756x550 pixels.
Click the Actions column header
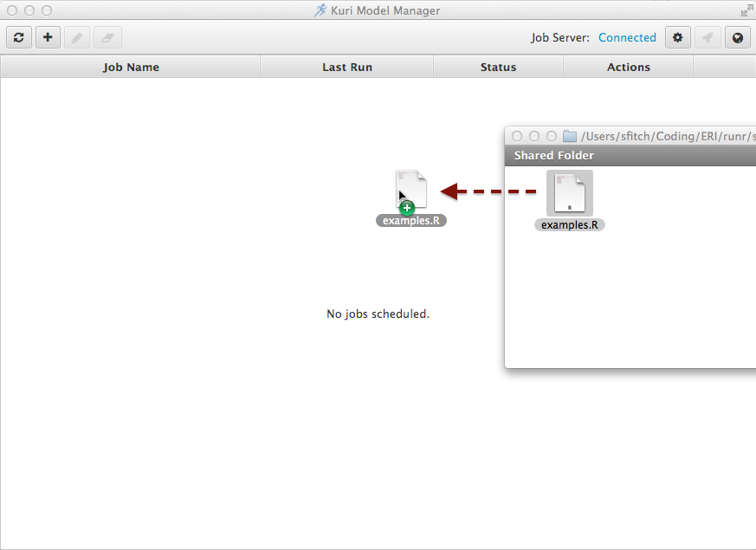628,67
